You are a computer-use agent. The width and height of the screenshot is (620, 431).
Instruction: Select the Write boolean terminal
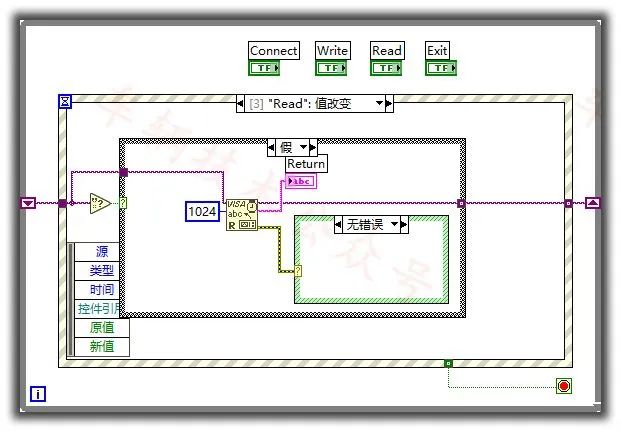[331, 68]
